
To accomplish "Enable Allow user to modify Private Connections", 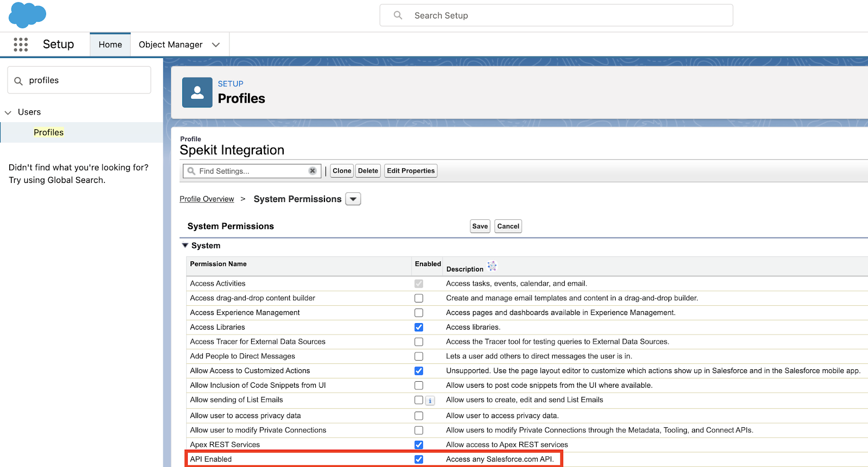I will point(419,430).
